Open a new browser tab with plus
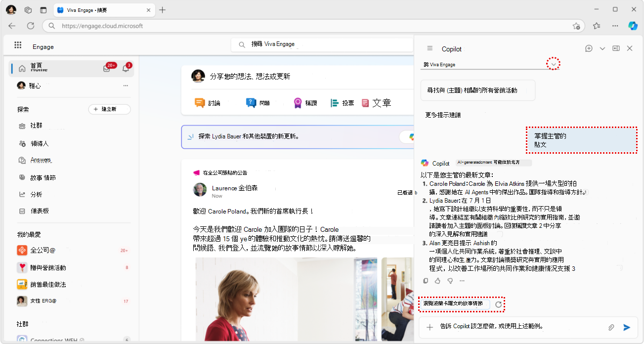644x344 pixels. pos(163,10)
